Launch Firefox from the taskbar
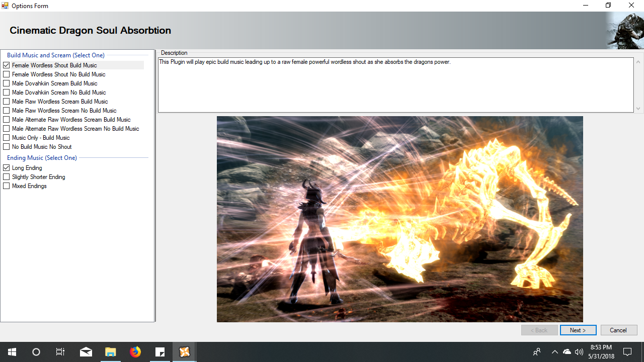Viewport: 644px width, 362px height. tap(135, 352)
